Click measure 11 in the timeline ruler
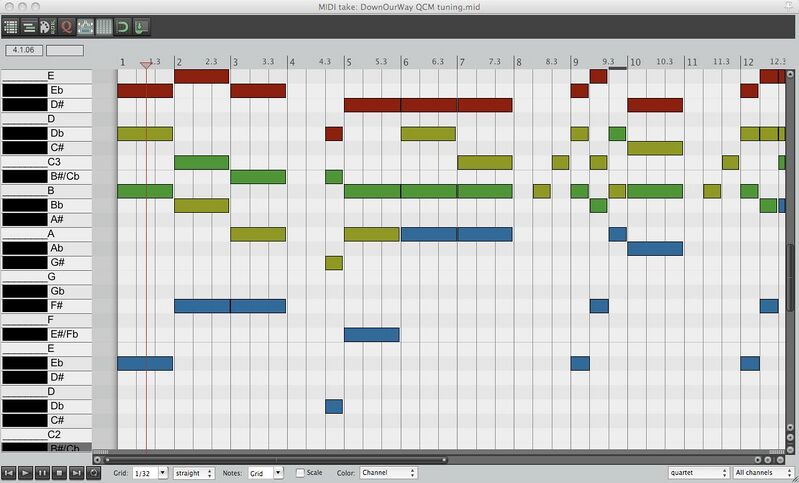799x483 pixels. pos(691,62)
